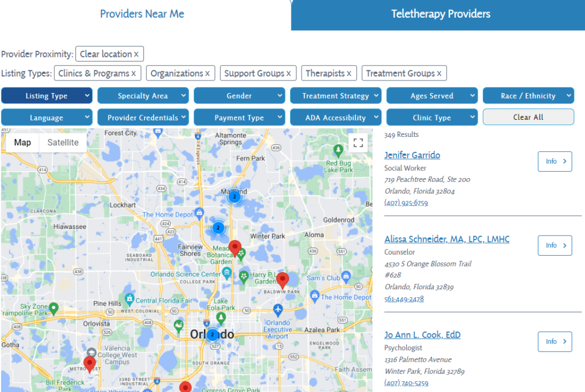Click the blue cluster marker near Maitland
585x392 pixels.
234,196
